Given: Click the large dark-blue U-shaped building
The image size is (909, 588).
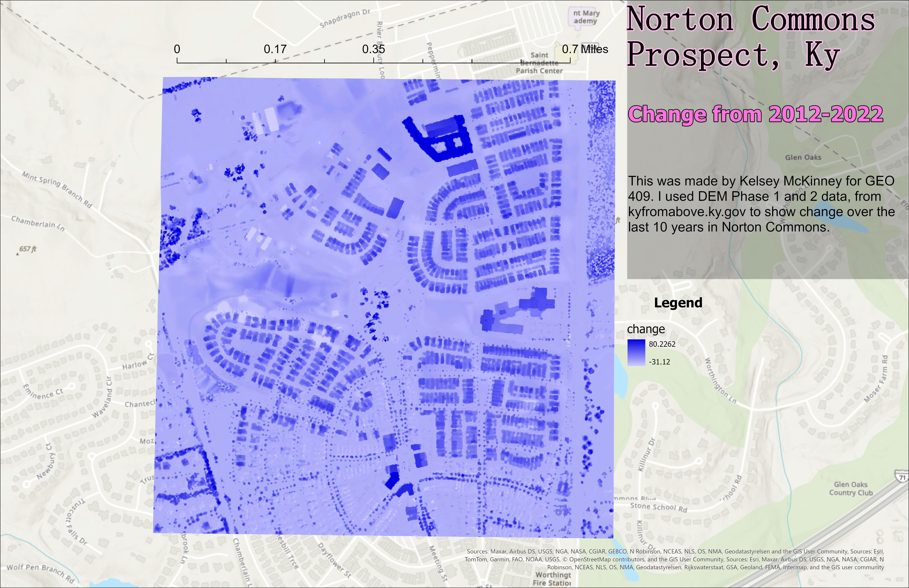Looking at the screenshot, I should [438, 138].
